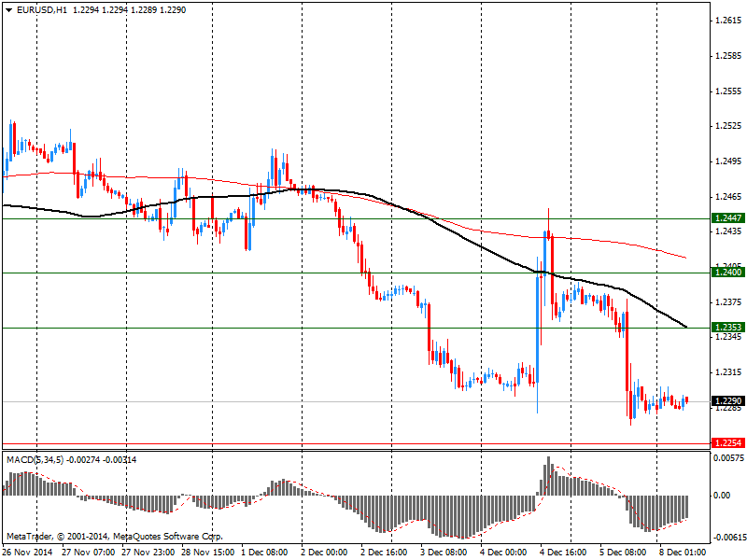This screenshot has height=560, width=747.
Task: Click the 1 Dec 08:00 time label
Action: click(264, 553)
